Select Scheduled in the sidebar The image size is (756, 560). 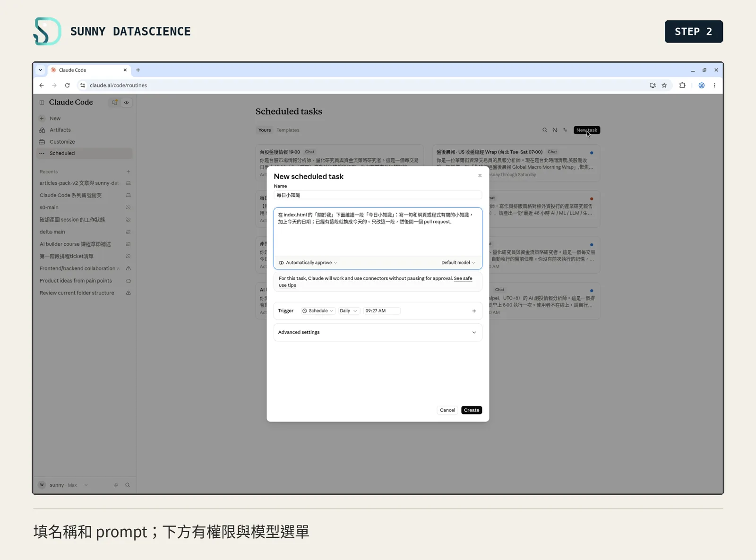click(x=85, y=153)
